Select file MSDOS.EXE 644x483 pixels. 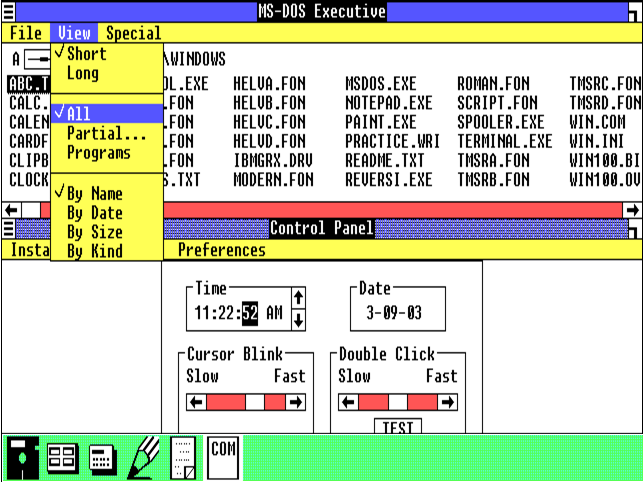tap(381, 83)
